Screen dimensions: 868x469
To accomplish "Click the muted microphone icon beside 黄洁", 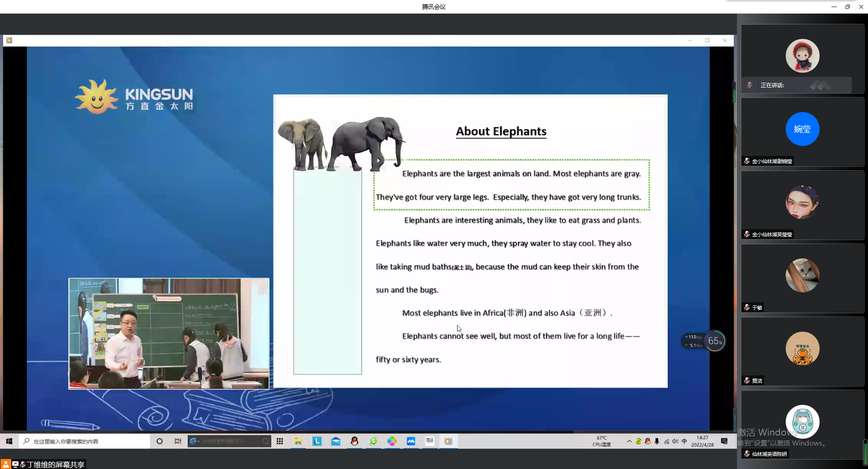I will pos(747,380).
